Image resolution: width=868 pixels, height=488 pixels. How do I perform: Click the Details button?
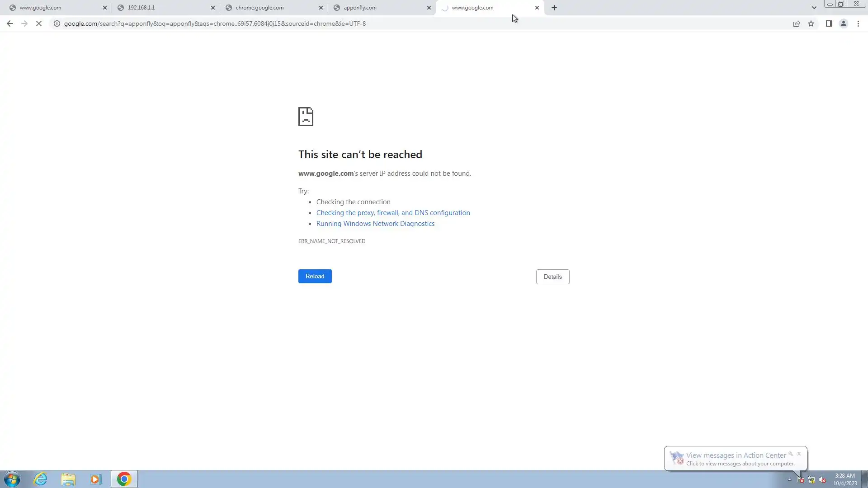coord(552,277)
